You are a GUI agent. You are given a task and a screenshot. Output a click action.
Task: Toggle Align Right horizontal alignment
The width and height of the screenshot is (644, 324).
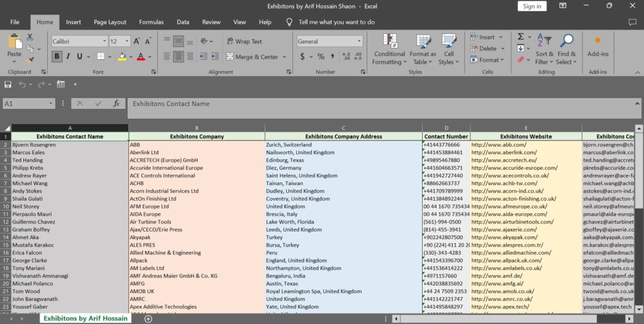coord(190,57)
